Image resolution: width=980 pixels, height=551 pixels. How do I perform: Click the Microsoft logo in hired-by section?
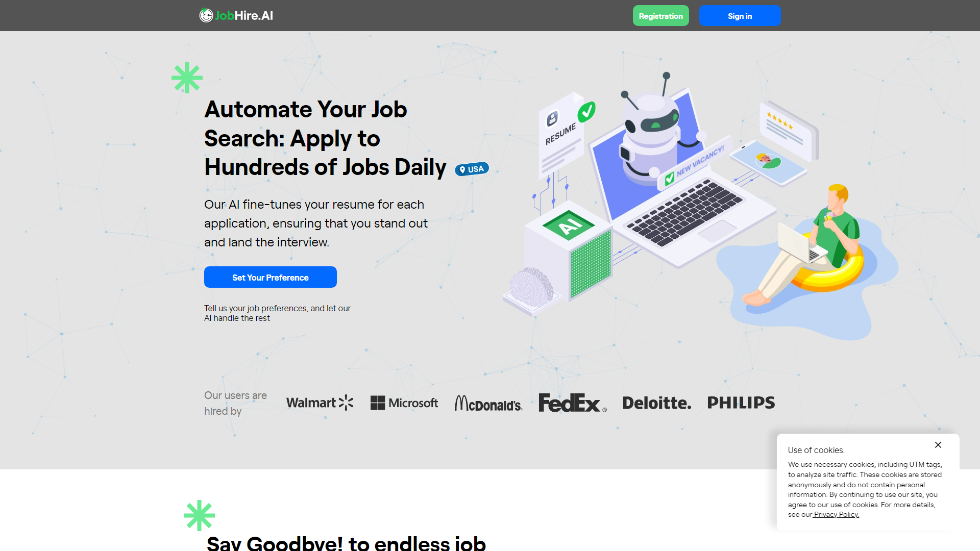coord(405,403)
